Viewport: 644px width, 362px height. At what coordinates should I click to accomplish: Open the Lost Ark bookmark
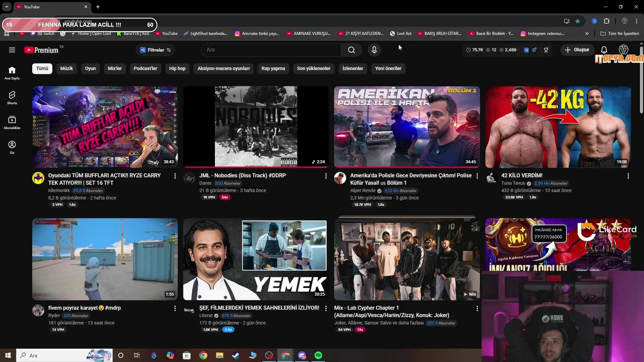click(400, 34)
